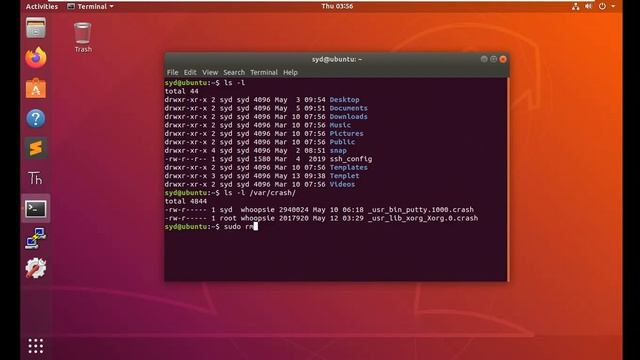Open the Terminal menu in the menubar

(264, 72)
